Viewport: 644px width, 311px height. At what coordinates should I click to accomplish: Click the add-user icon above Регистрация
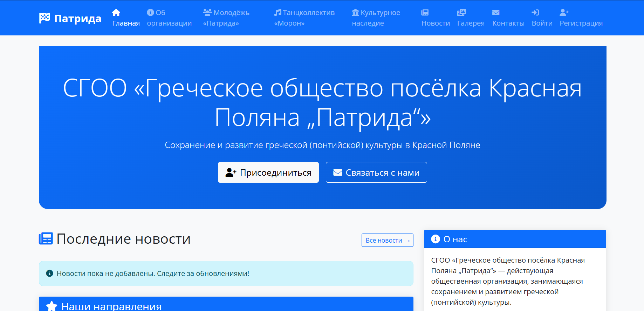(564, 13)
